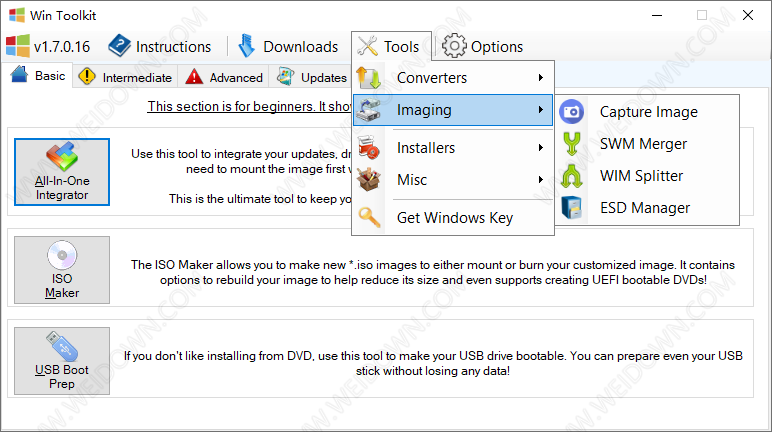
Task: Expand the Installers submenu arrow
Action: (541, 148)
